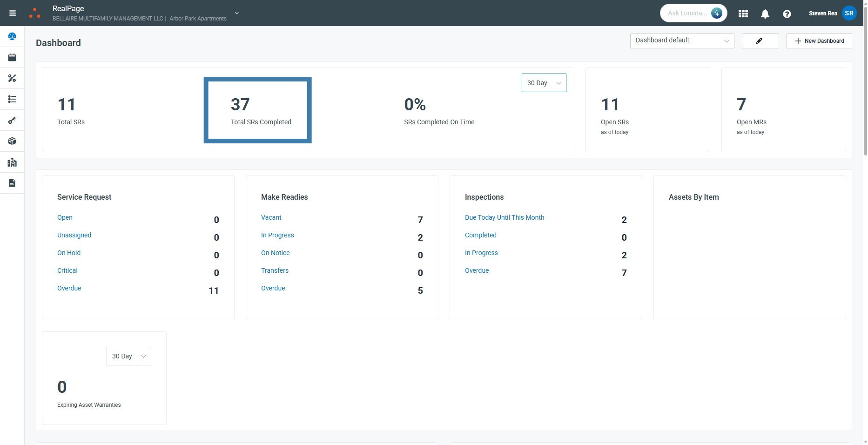
Task: Click the calendar icon in sidebar
Action: point(12,57)
